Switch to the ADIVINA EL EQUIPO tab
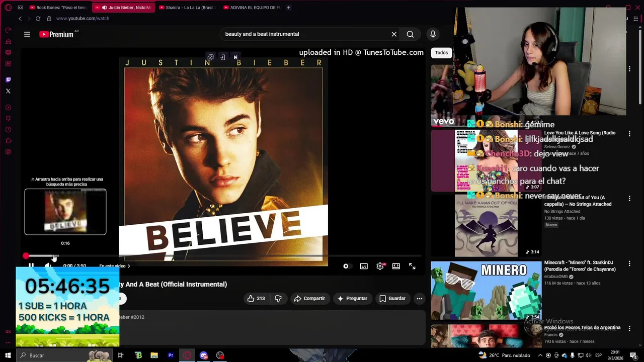644x362 pixels. (252, 8)
